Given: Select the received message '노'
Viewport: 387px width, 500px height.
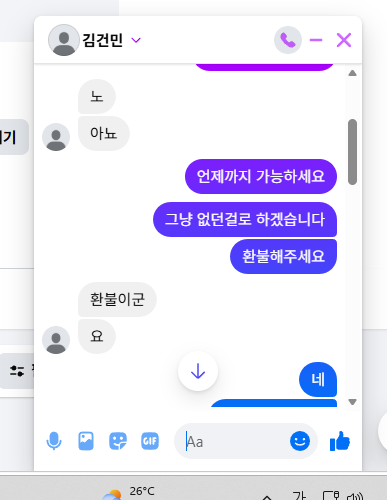Looking at the screenshot, I should [97, 97].
